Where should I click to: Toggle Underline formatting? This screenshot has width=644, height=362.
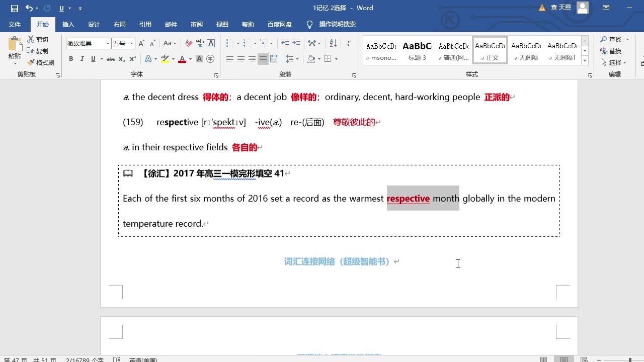pyautogui.click(x=93, y=59)
